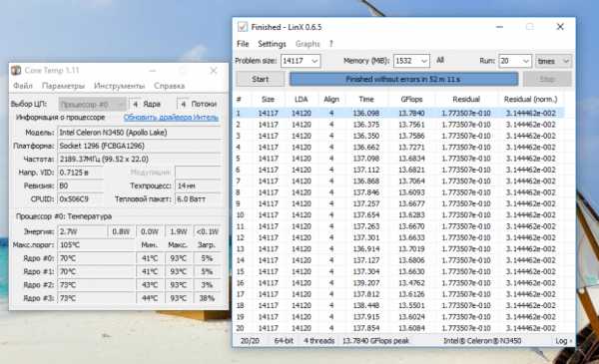The width and height of the screenshot is (599, 364).
Task: Expand the Memory (MB) dropdown
Action: (x=411, y=61)
